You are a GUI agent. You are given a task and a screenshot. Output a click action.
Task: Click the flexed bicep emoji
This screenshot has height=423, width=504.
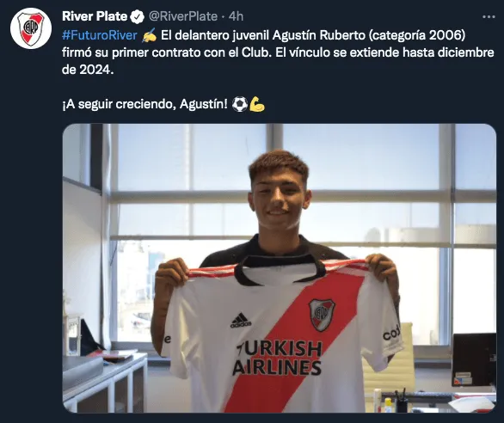pos(257,104)
